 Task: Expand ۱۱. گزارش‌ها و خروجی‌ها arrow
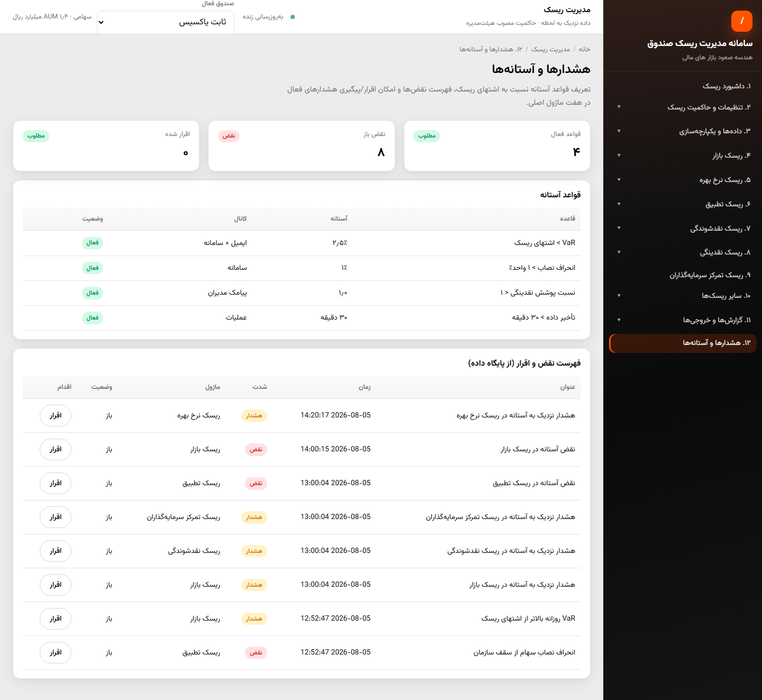[619, 320]
